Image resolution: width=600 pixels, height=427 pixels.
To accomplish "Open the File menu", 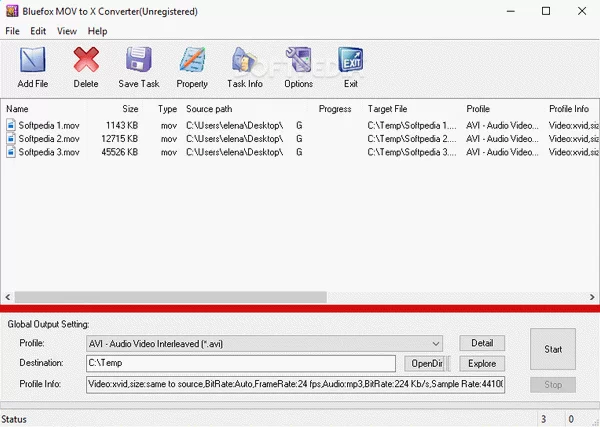I will (x=12, y=31).
